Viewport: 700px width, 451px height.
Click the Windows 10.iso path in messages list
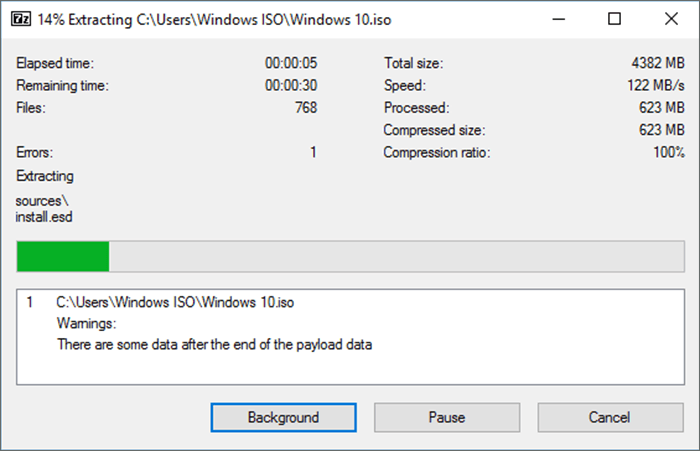click(174, 302)
